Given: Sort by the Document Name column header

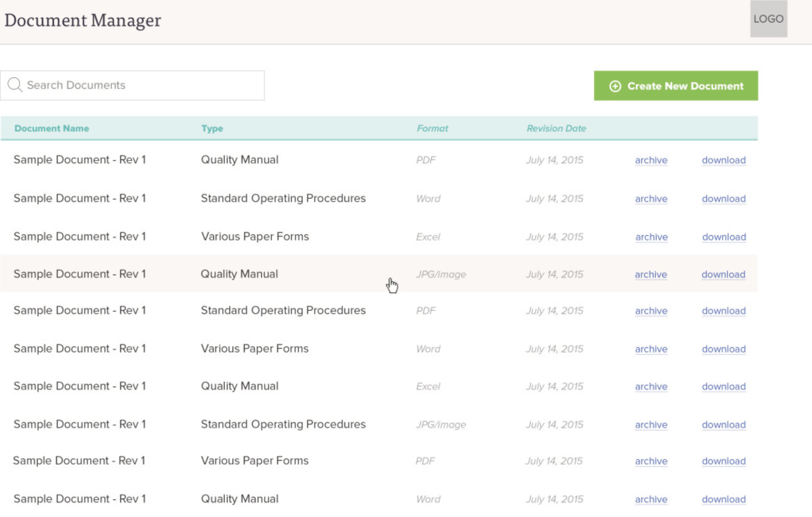Looking at the screenshot, I should click(52, 129).
